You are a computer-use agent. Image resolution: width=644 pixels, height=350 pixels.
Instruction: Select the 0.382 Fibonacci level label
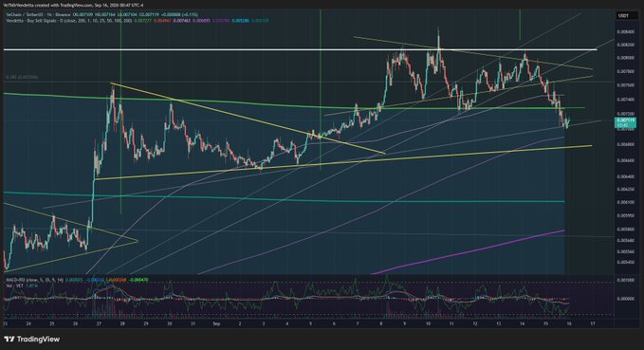click(x=22, y=77)
